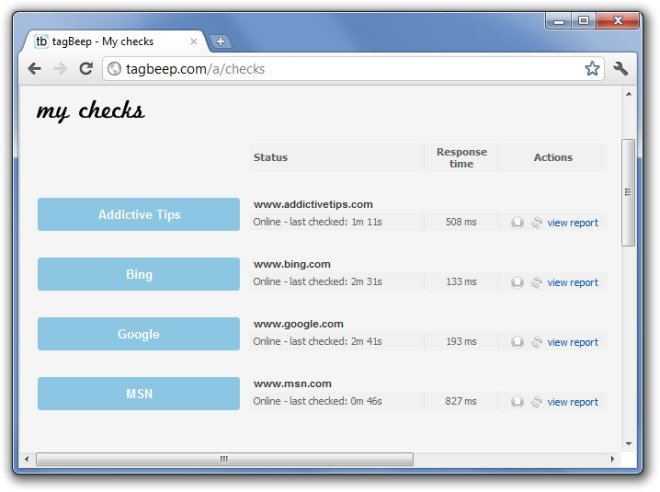The image size is (660, 492).
Task: Click the Actions column header
Action: (553, 157)
